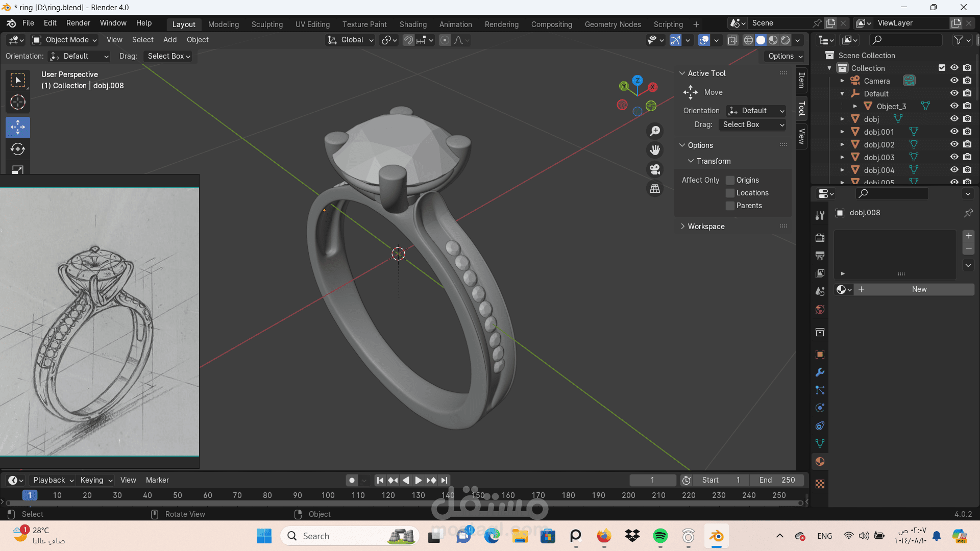Open the Modifiers wrench properties tab
980x551 pixels.
click(x=820, y=372)
